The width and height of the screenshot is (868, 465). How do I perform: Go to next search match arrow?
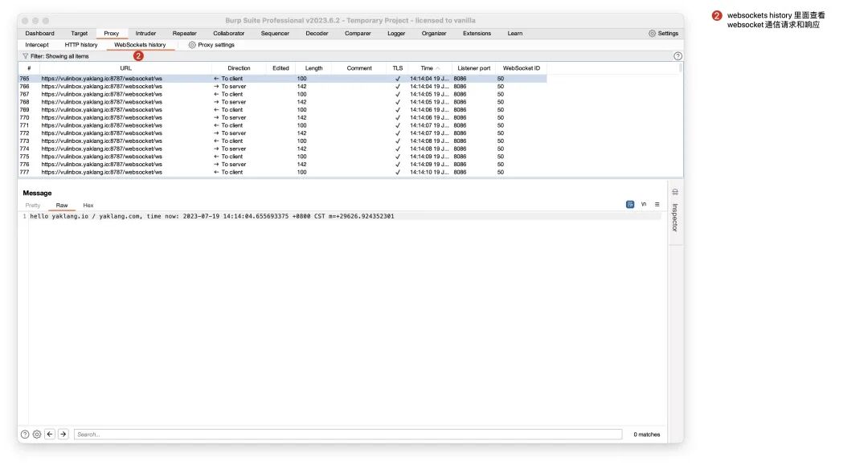tap(63, 434)
